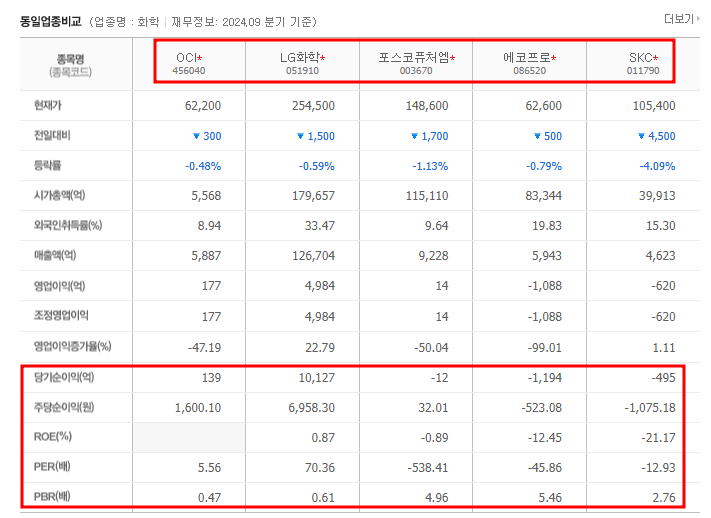The height and width of the screenshot is (518, 711).
Task: Select foreign ownership 33.47 cell
Action: [x=320, y=225]
